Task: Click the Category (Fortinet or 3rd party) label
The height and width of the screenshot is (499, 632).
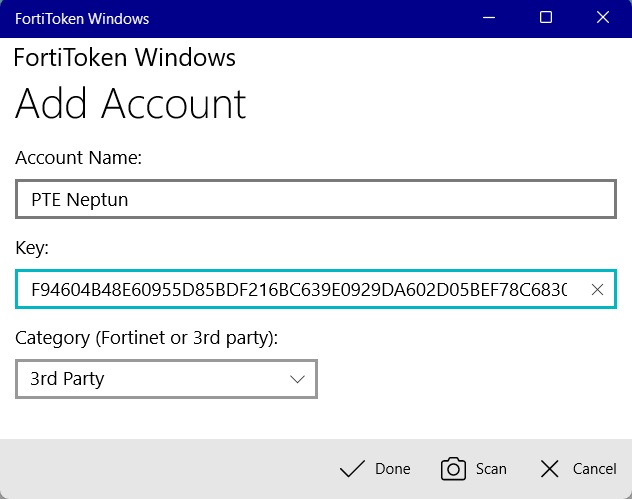Action: pyautogui.click(x=146, y=338)
